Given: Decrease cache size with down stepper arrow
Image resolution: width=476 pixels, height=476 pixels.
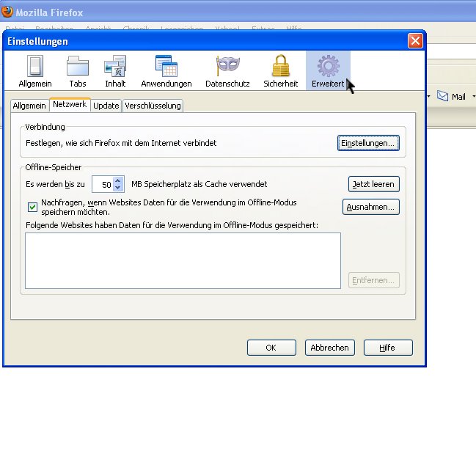Looking at the screenshot, I should click(119, 188).
